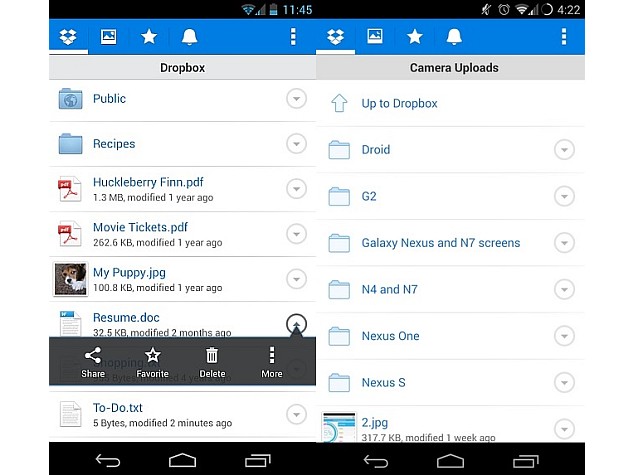Open the overflow menu on right phone toolbar

(564, 37)
